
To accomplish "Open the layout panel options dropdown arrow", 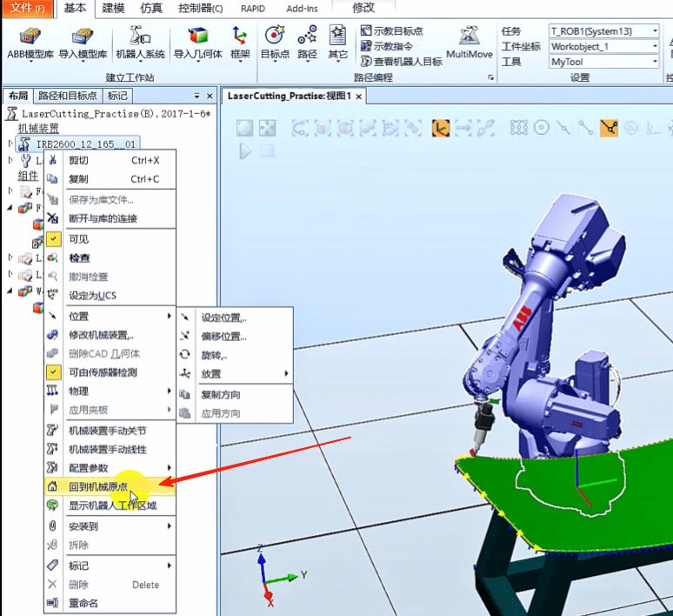I will pyautogui.click(x=197, y=96).
